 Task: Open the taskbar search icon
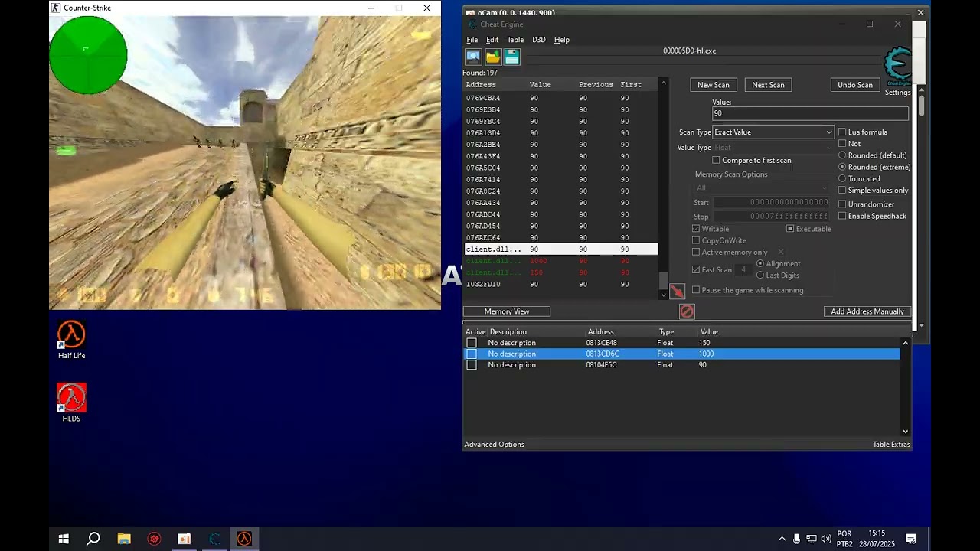93,539
